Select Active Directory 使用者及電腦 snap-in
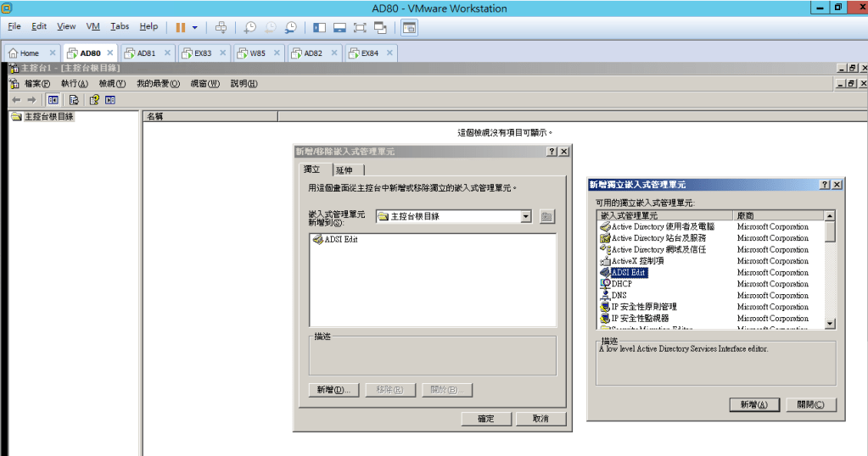This screenshot has width=868, height=456. point(662,227)
